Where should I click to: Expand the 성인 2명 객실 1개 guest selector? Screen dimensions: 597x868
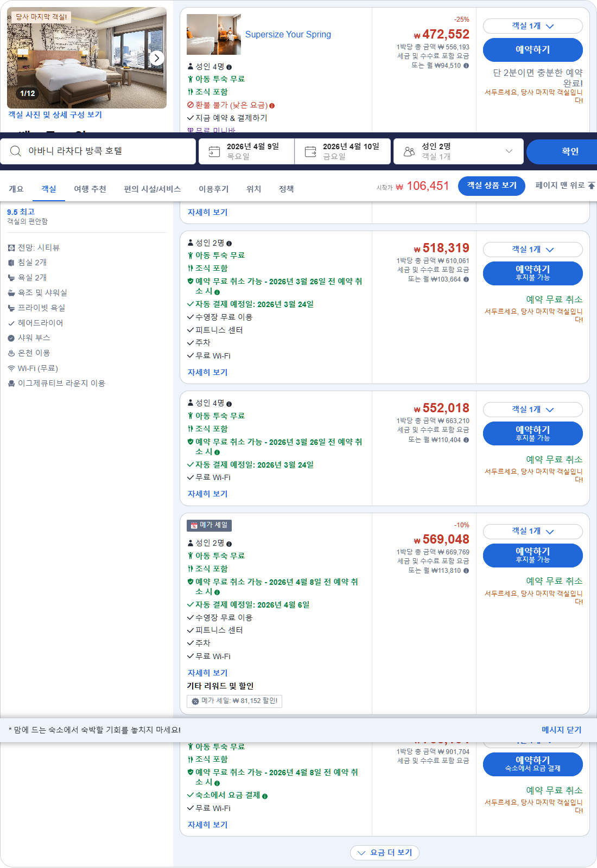(x=459, y=151)
